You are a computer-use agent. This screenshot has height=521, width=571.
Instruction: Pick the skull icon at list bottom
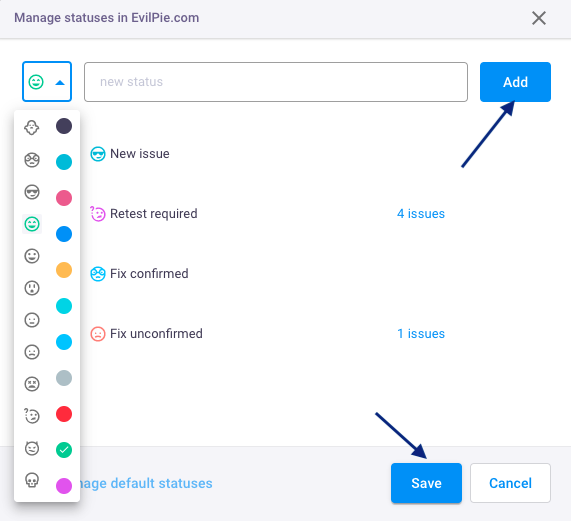(32, 480)
